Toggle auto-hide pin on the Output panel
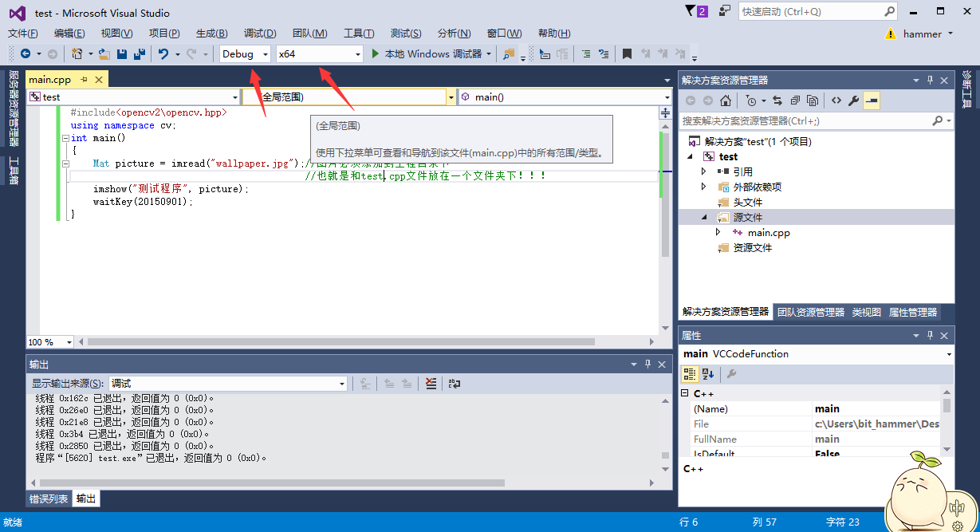This screenshot has height=532, width=980. [x=647, y=364]
